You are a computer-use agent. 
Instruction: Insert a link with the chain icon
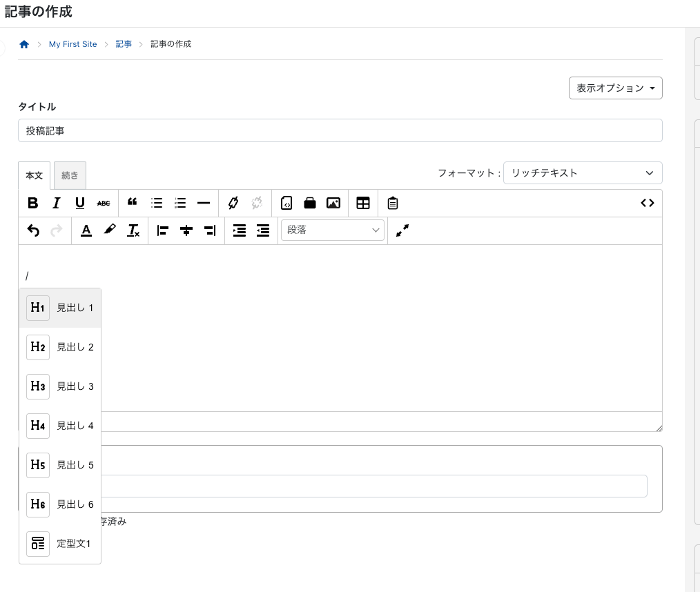click(233, 204)
